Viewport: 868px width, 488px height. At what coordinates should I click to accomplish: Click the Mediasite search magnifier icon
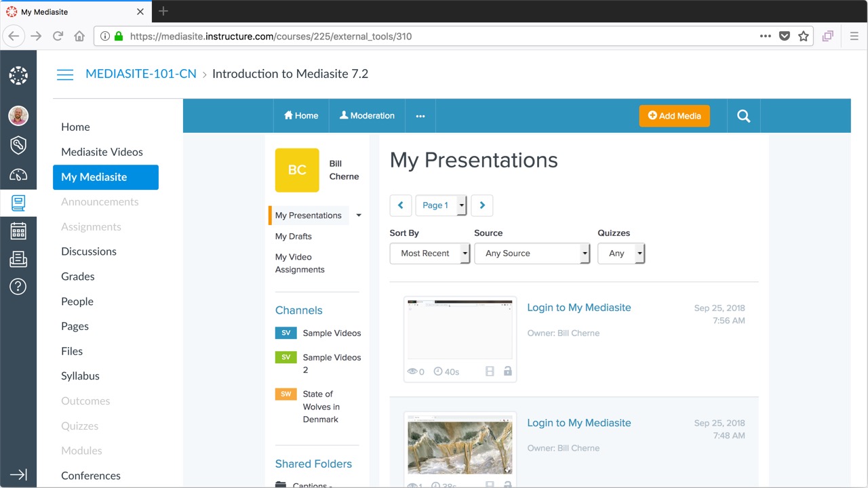coord(743,116)
